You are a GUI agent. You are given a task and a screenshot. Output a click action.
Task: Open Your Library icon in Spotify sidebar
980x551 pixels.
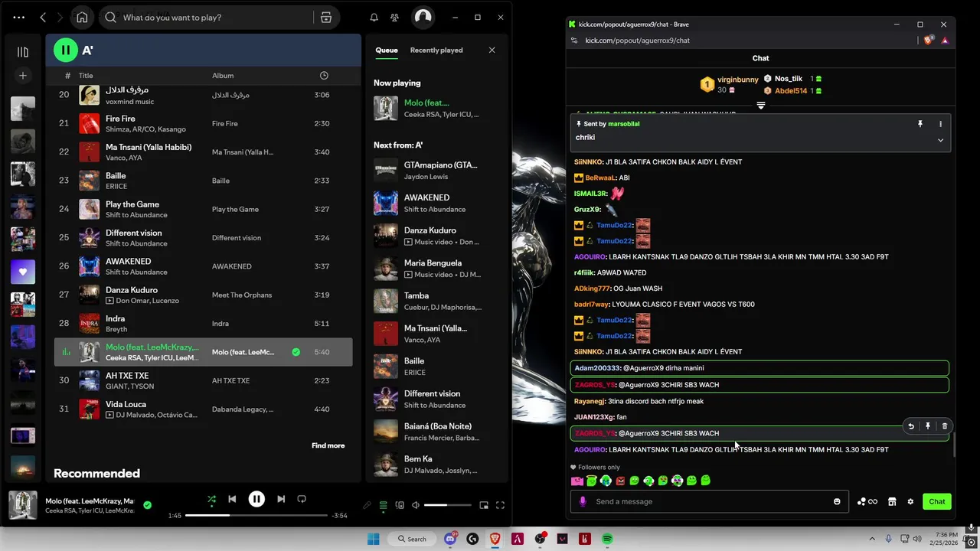23,52
